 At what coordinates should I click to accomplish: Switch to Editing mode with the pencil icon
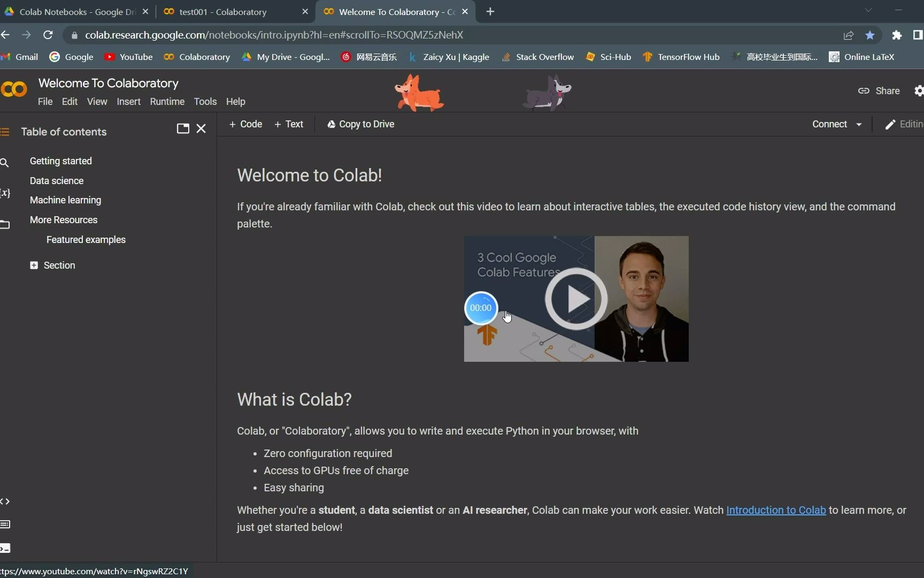click(x=890, y=124)
